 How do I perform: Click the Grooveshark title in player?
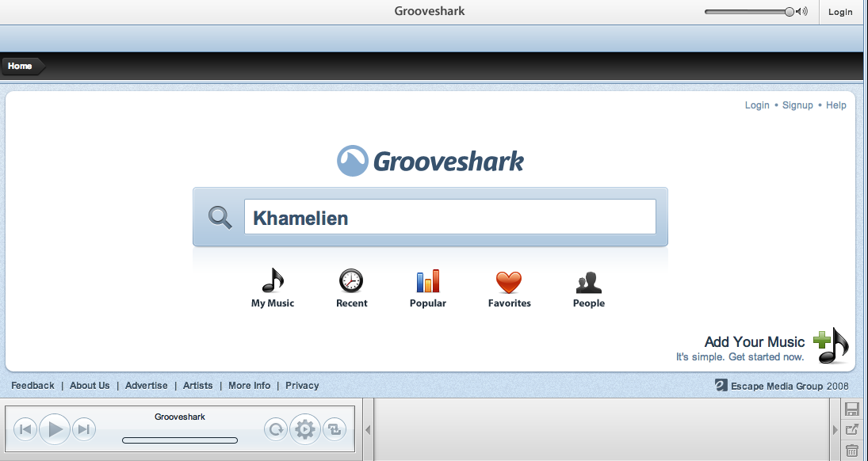click(180, 417)
